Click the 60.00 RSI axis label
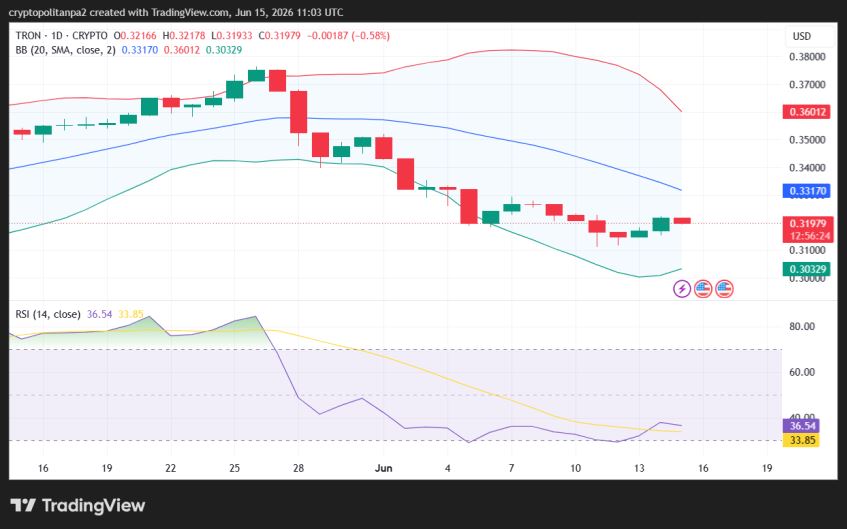The image size is (847, 529). coord(802,372)
